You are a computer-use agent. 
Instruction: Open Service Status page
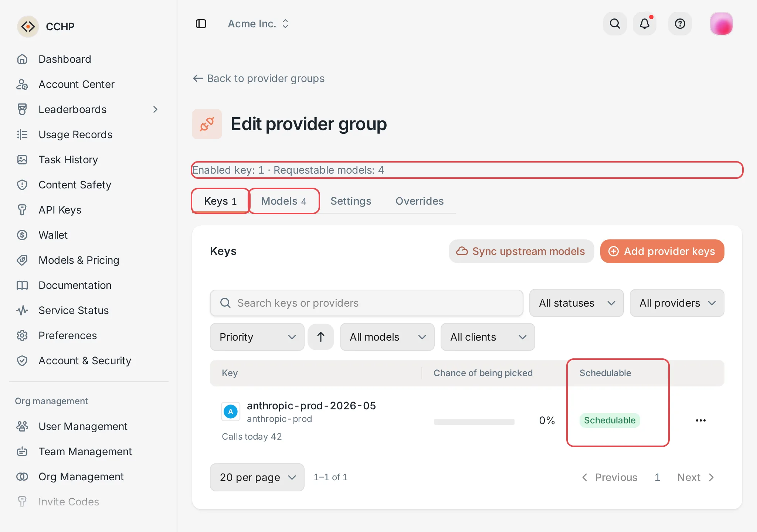pyautogui.click(x=89, y=310)
